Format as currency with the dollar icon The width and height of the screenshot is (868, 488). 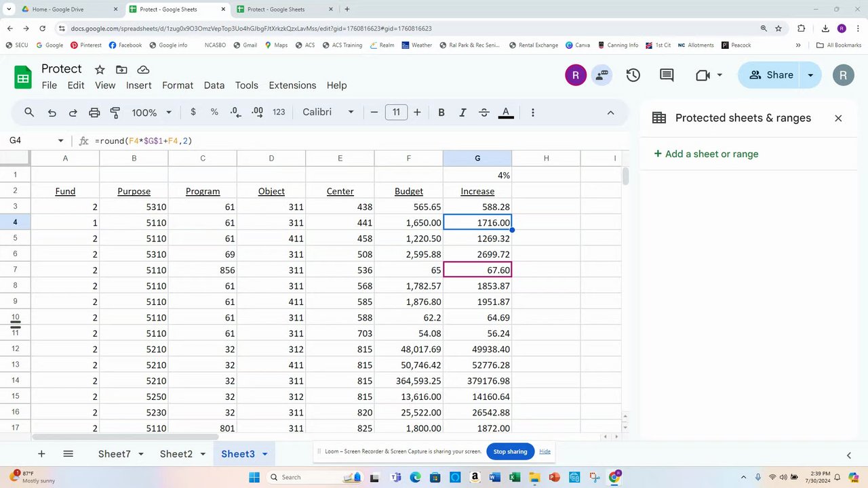193,113
